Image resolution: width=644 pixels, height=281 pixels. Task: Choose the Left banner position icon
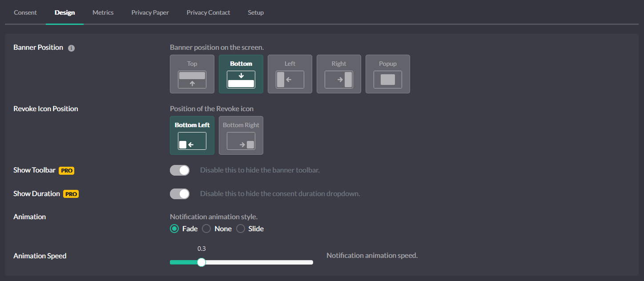[x=290, y=74]
